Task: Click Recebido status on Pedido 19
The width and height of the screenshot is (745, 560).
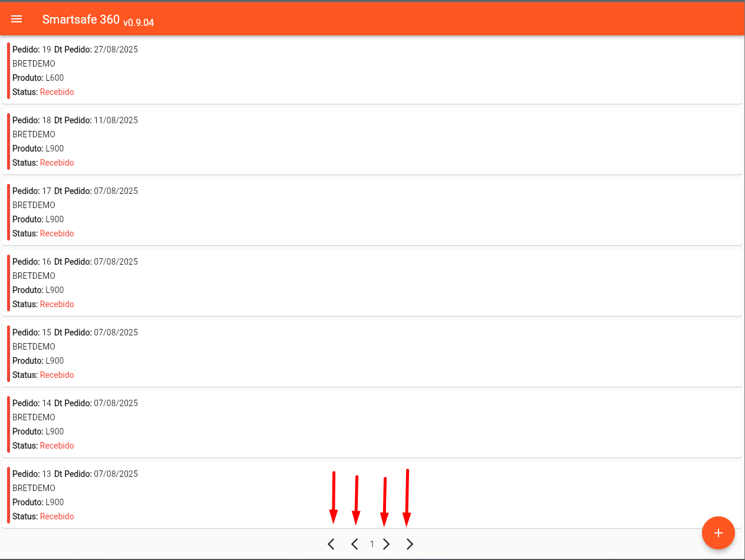Action: point(57,92)
